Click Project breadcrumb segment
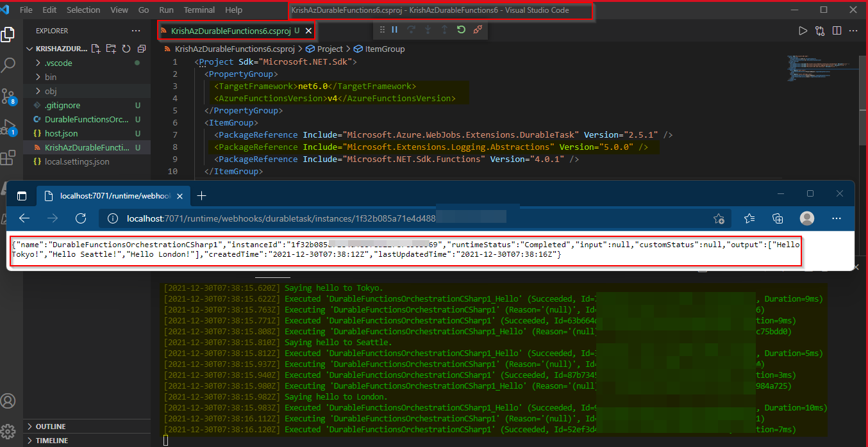The width and height of the screenshot is (868, 447). click(324, 49)
